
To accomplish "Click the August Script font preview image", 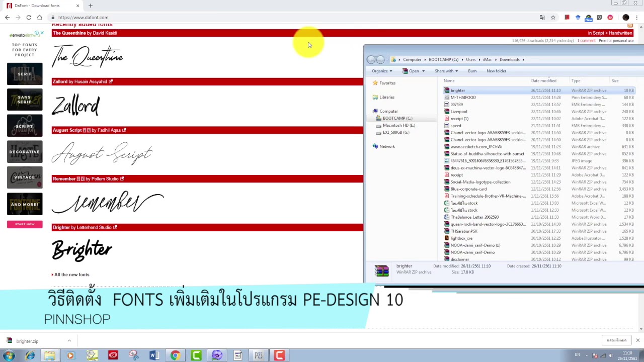I will click(x=102, y=152).
